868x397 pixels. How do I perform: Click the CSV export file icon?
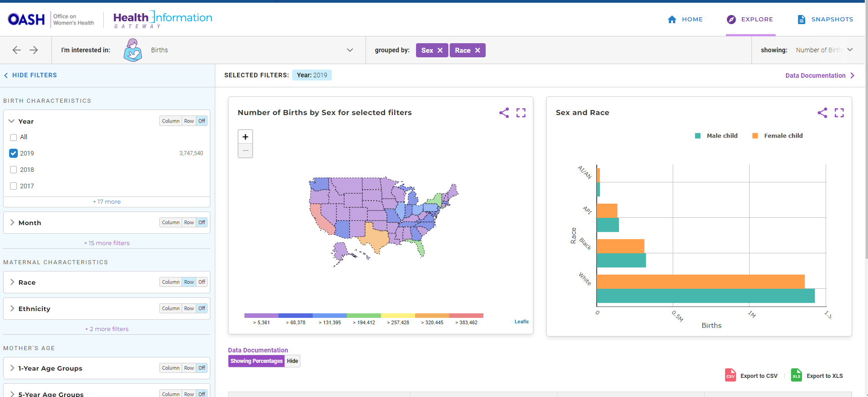tap(730, 375)
